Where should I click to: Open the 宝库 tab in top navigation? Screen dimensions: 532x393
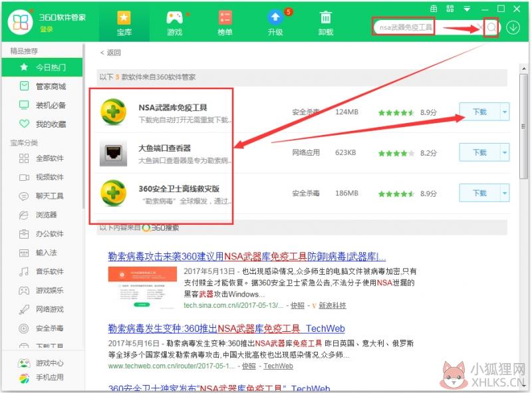coord(124,23)
